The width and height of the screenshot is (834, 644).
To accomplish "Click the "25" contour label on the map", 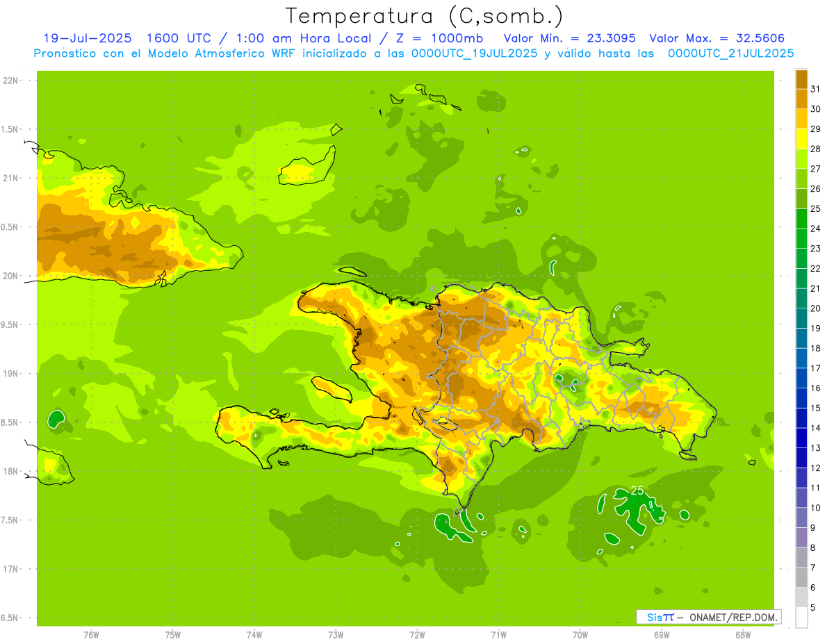I will [x=637, y=490].
